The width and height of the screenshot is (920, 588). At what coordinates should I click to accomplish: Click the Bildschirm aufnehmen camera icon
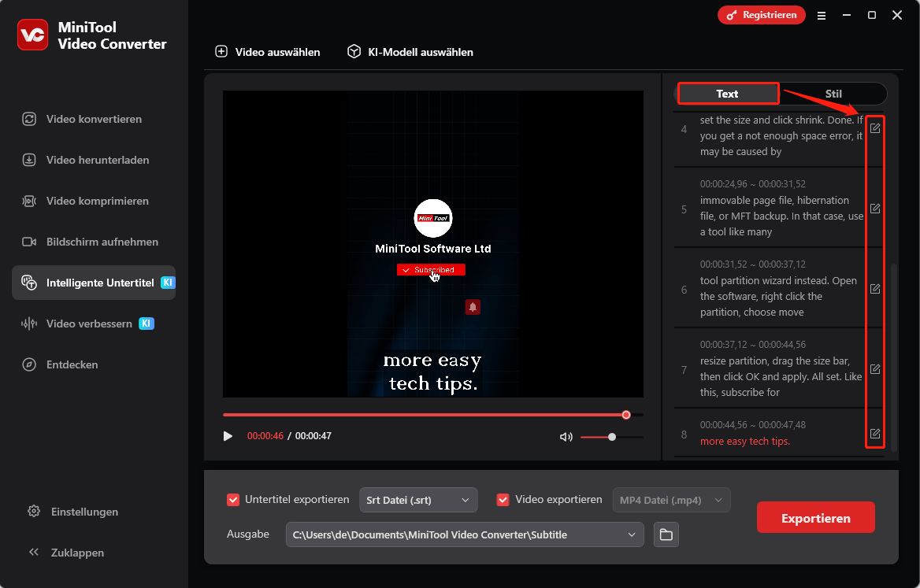click(x=28, y=242)
